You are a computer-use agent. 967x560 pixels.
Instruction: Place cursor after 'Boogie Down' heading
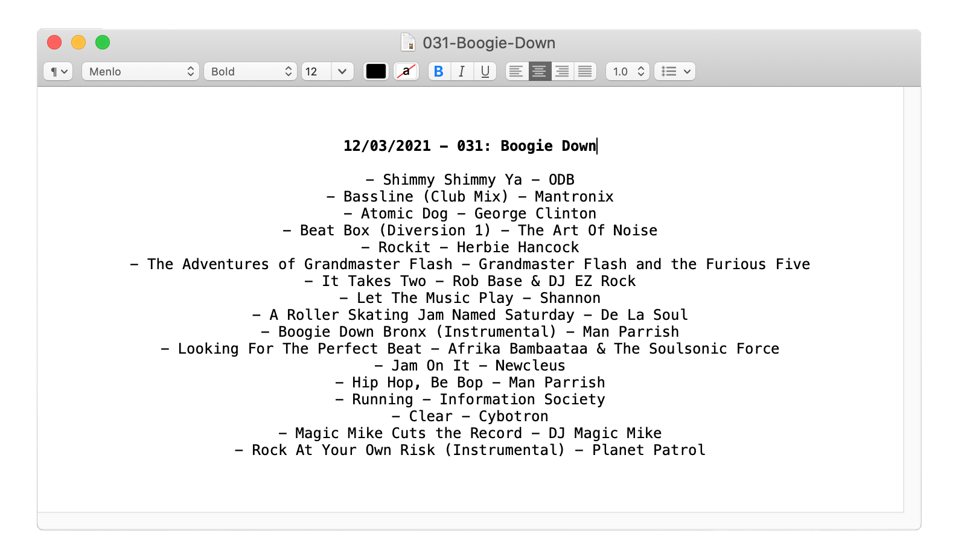pos(596,145)
